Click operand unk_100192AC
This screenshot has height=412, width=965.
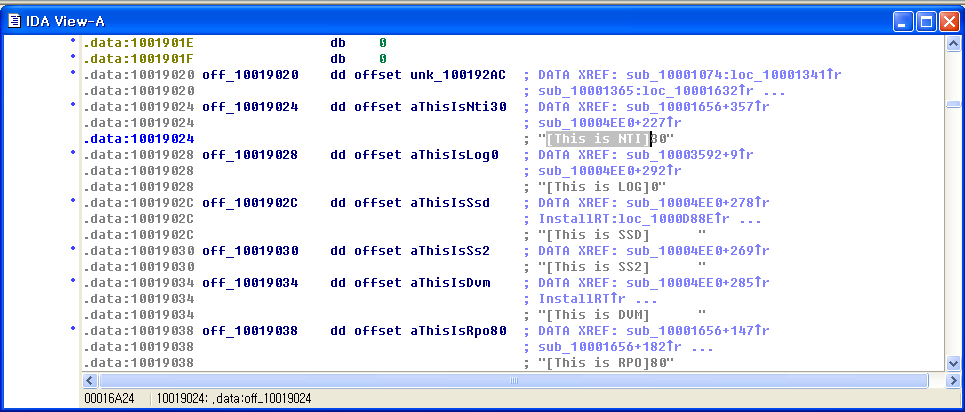[x=458, y=75]
